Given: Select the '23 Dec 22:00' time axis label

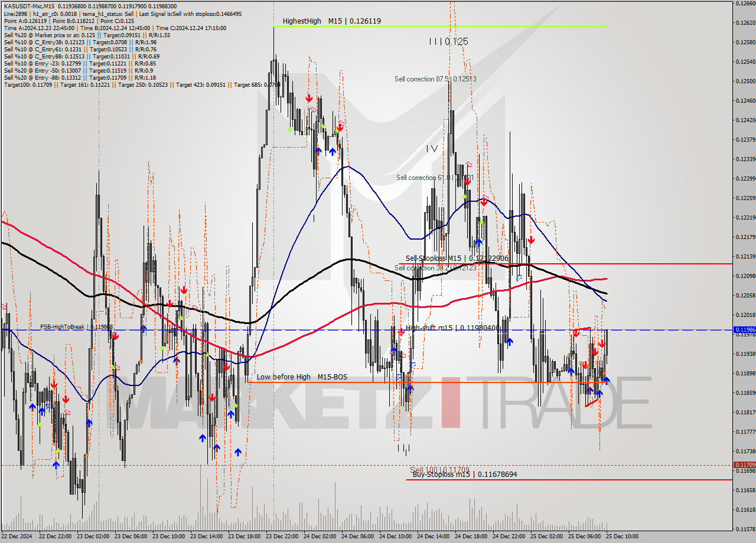Looking at the screenshot, I should [282, 537].
